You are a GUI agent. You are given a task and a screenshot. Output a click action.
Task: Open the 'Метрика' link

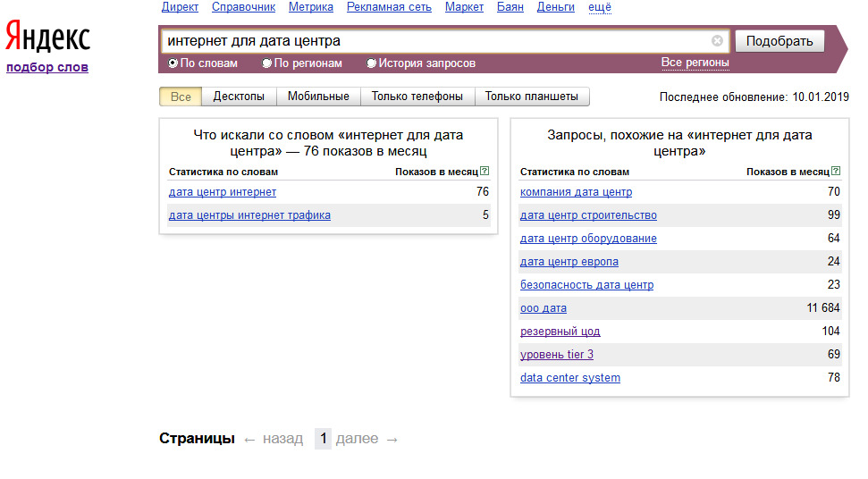310,7
